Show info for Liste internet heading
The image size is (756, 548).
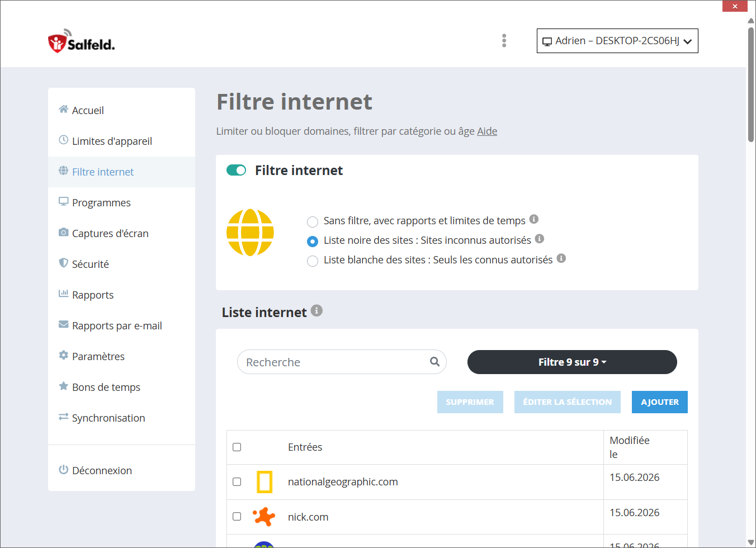pos(316,310)
